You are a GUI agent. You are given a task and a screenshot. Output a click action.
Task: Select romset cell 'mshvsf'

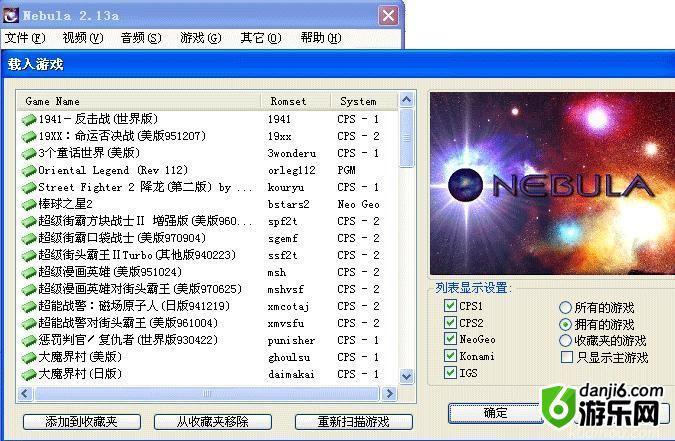pos(285,289)
